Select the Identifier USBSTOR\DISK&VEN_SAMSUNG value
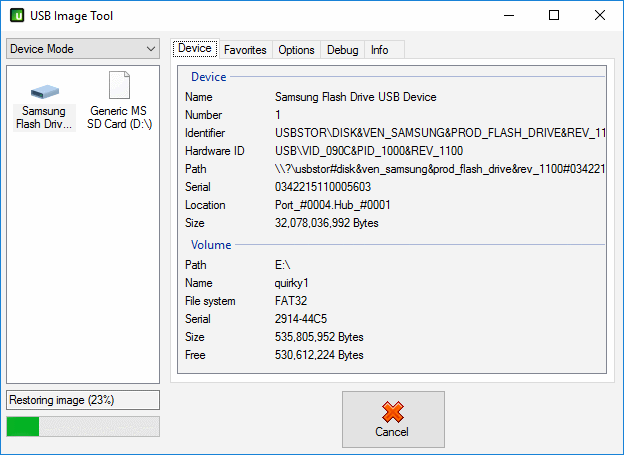 point(440,133)
